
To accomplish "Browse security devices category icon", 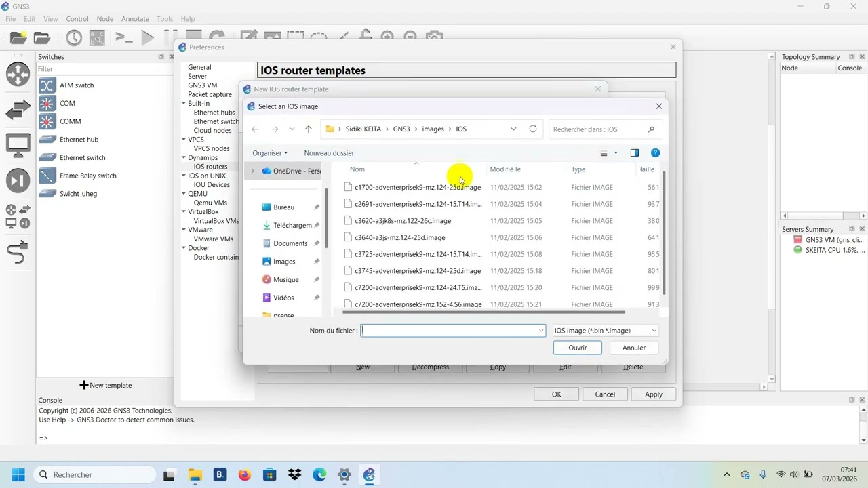I will (x=18, y=180).
